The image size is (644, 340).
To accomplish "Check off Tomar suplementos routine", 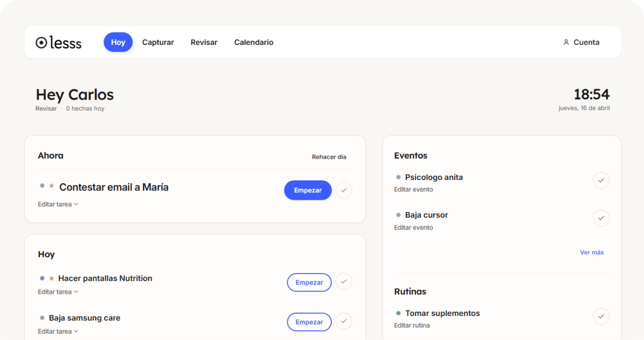I will click(x=601, y=316).
